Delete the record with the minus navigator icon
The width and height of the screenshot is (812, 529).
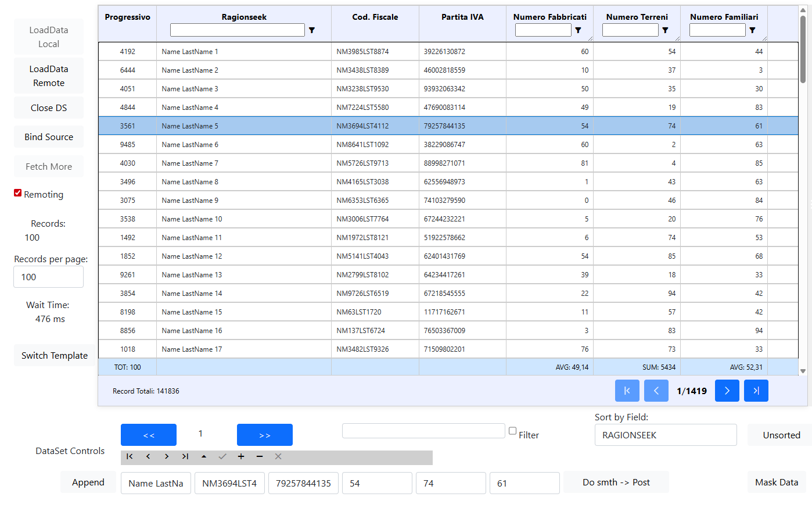point(260,457)
